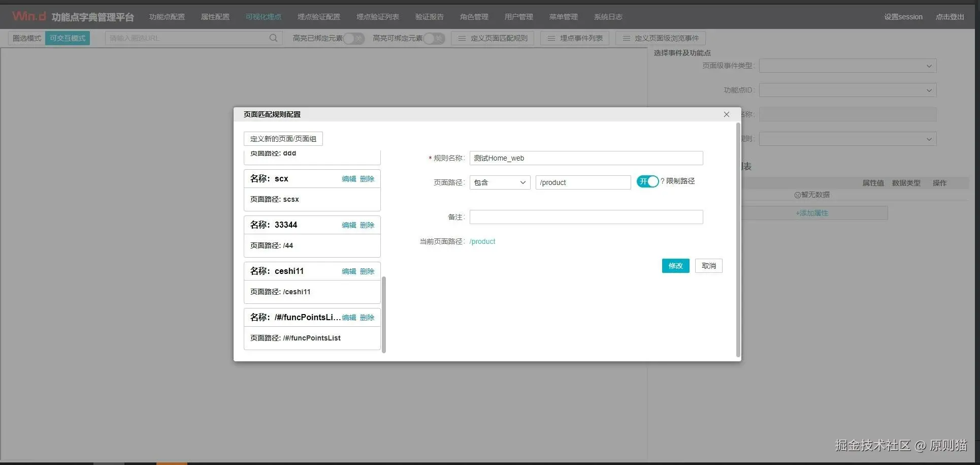Delete the 33344 rule
The width and height of the screenshot is (980, 465).
(x=367, y=225)
